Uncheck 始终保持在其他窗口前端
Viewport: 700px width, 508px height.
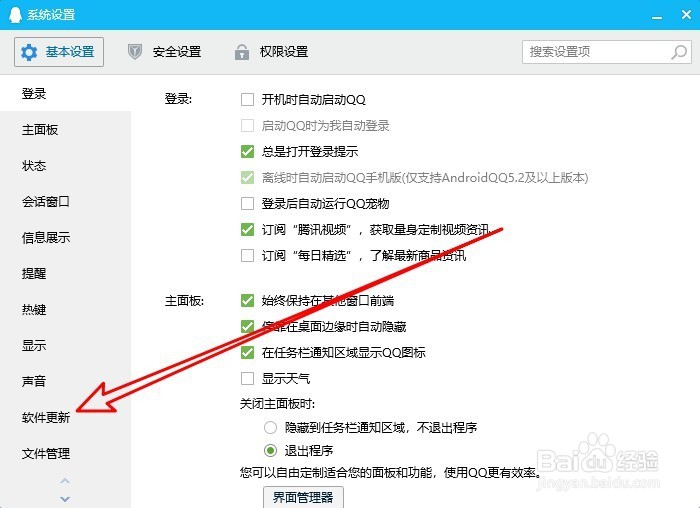[x=247, y=300]
